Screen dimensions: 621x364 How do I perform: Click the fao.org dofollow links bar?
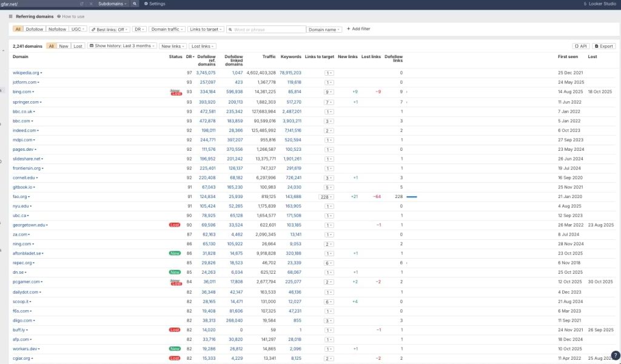pos(412,197)
